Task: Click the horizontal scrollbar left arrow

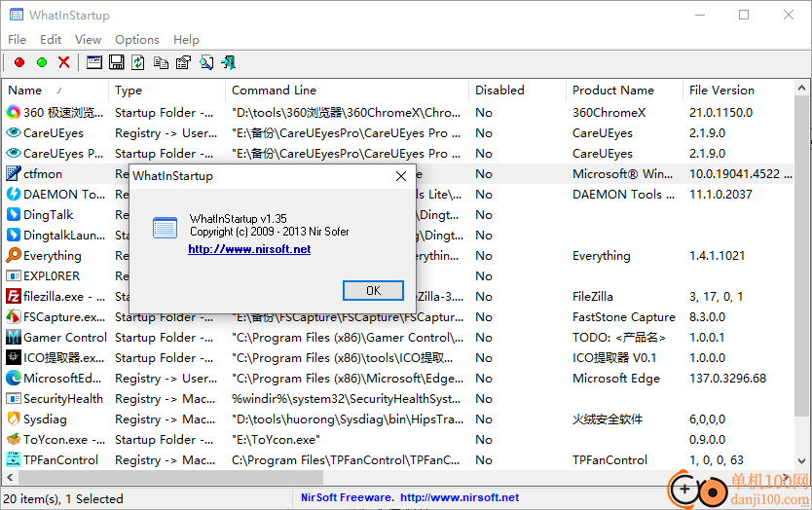Action: [x=10, y=477]
